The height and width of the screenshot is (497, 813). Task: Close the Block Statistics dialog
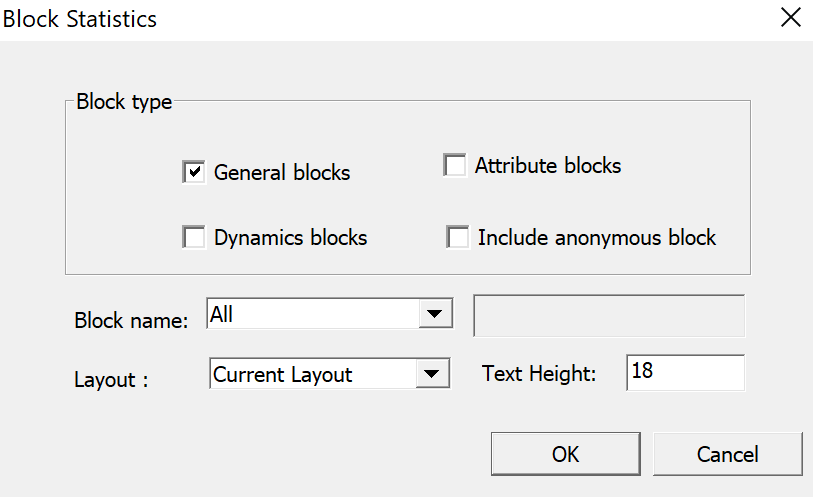[x=790, y=18]
